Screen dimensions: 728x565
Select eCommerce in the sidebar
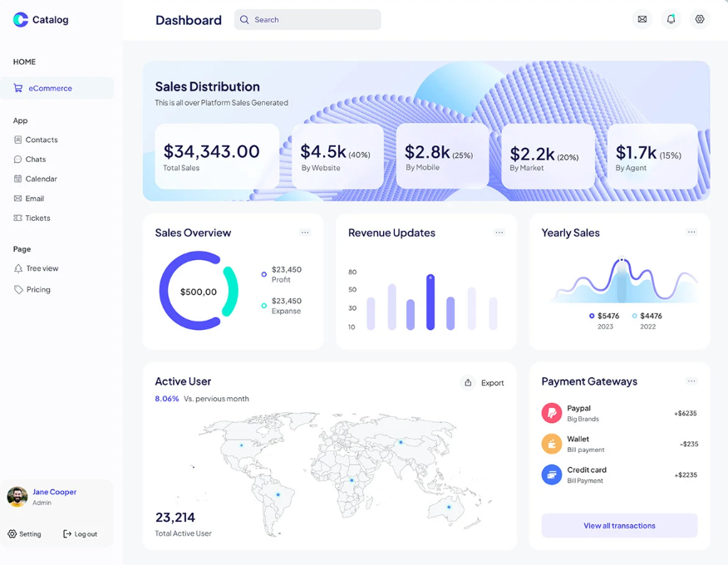[x=57, y=88]
